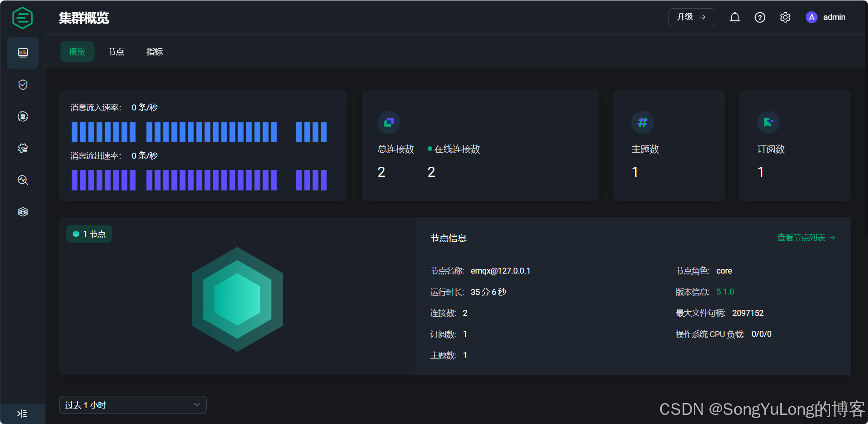Image resolution: width=868 pixels, height=424 pixels.
Task: Open the help question mark icon
Action: (x=760, y=17)
